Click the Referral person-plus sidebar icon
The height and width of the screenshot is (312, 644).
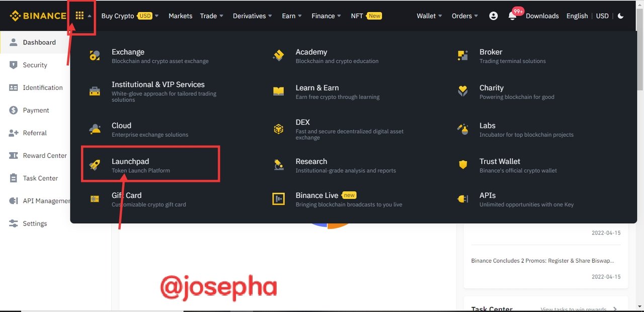(14, 133)
